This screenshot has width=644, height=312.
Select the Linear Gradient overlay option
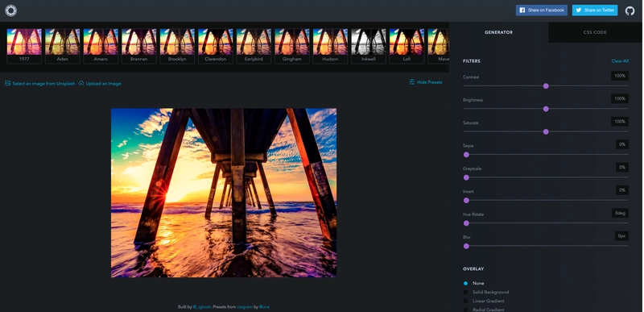pyautogui.click(x=485, y=302)
